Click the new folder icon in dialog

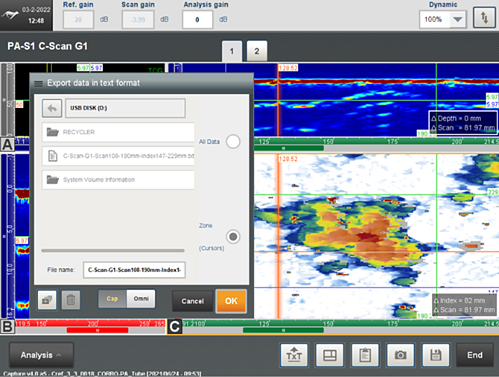[47, 300]
